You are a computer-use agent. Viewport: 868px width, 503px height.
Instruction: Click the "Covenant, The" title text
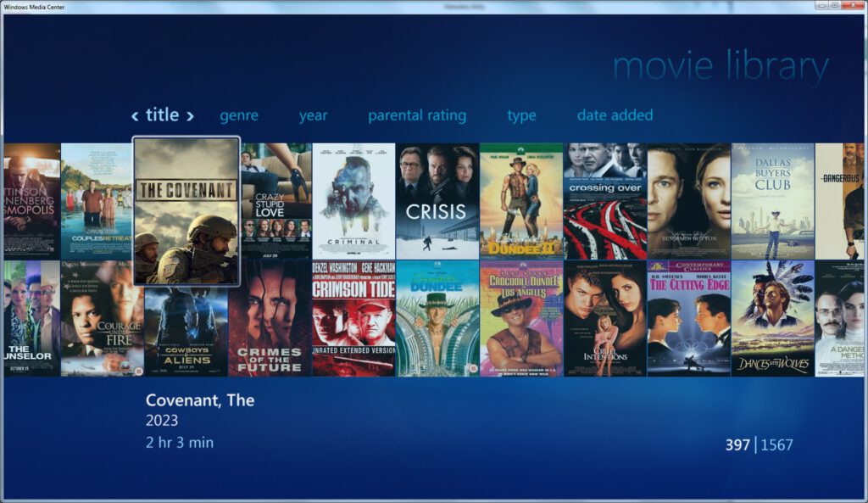coord(200,400)
